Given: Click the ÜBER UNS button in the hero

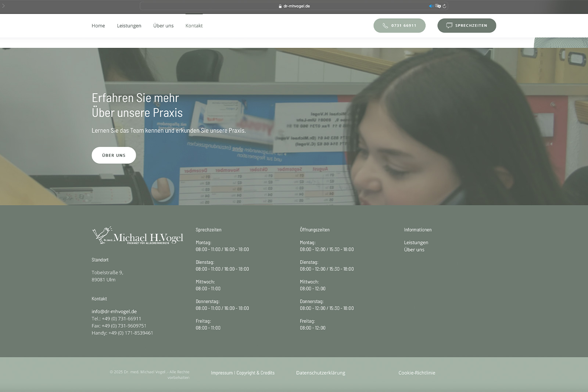Looking at the screenshot, I should coord(114,155).
